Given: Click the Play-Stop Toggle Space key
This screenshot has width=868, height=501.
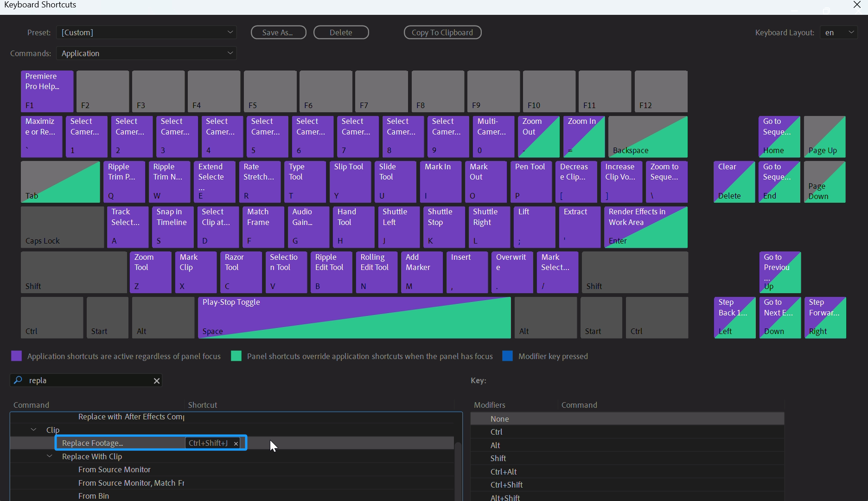Looking at the screenshot, I should [354, 318].
